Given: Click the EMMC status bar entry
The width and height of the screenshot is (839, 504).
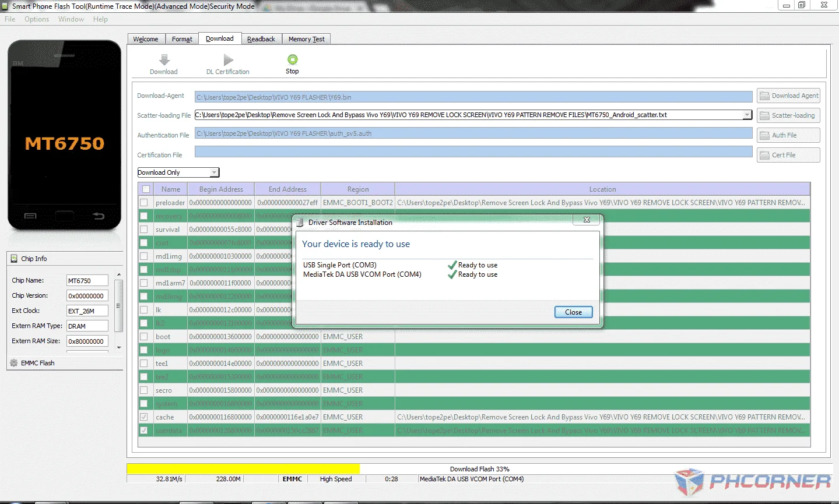Looking at the screenshot, I should [x=292, y=479].
